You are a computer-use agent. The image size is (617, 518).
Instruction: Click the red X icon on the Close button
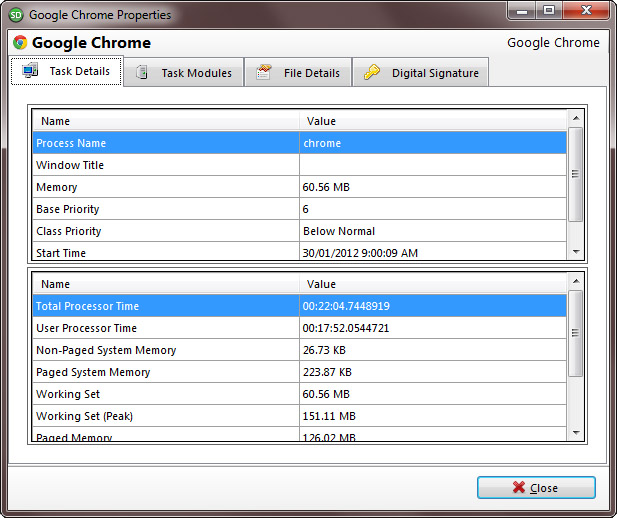tap(518, 488)
